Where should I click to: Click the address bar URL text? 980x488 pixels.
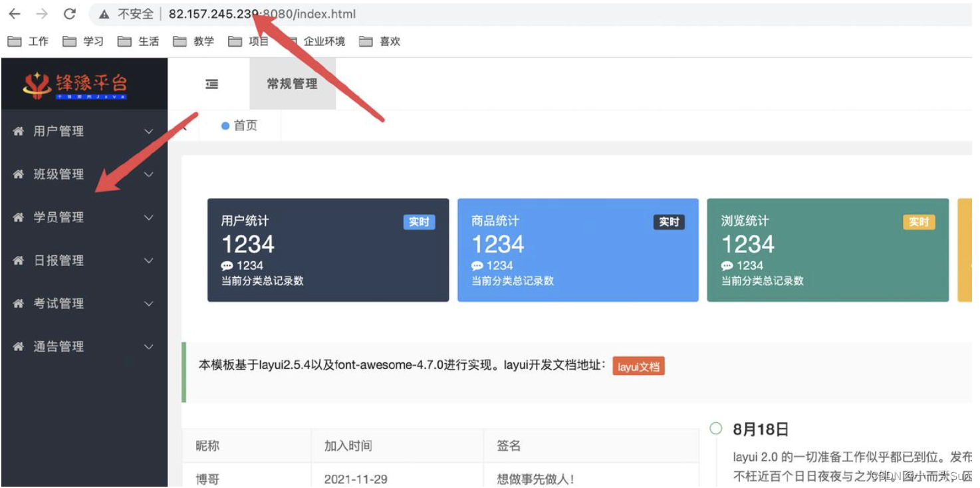[x=262, y=14]
